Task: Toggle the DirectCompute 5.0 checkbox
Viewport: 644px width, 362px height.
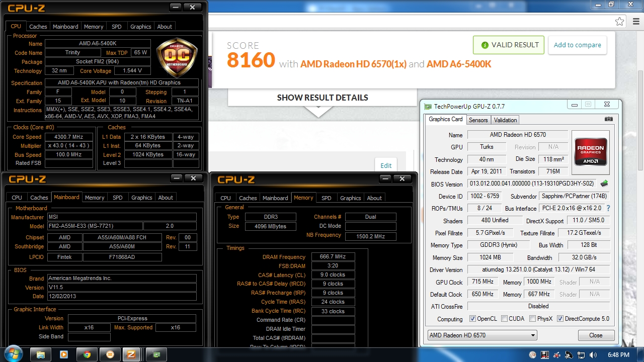Action: pyautogui.click(x=560, y=319)
